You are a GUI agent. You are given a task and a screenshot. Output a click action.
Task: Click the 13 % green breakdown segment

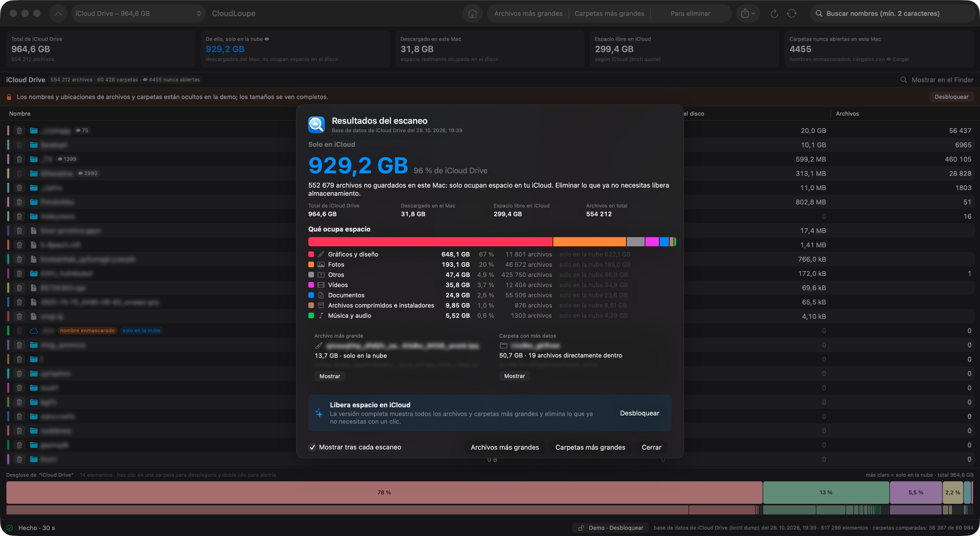(x=826, y=492)
